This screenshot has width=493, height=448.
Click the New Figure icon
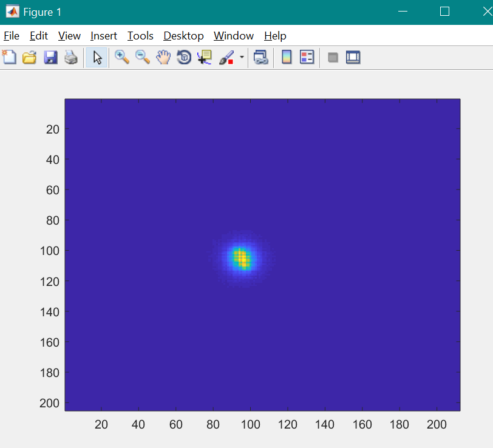[x=9, y=58]
